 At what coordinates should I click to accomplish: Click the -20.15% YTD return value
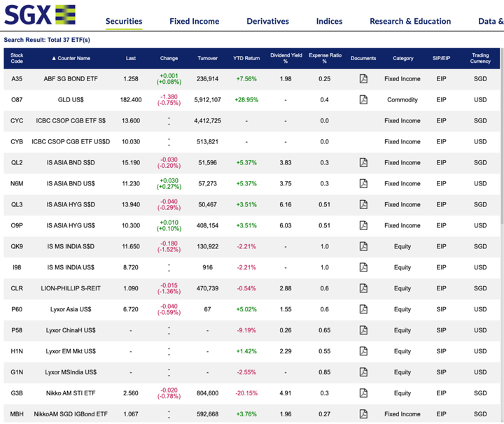246,393
